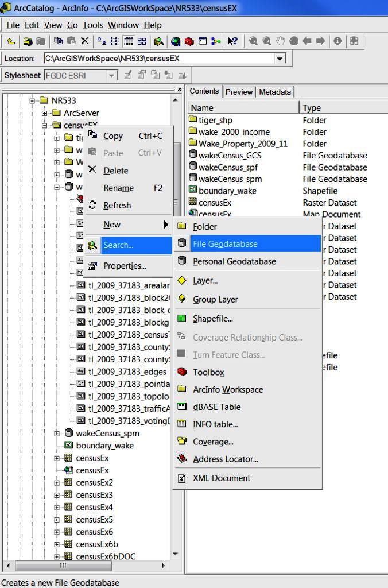Viewport: 388px width, 588px height.
Task: Click the back extent arrow icon
Action: pos(307,41)
